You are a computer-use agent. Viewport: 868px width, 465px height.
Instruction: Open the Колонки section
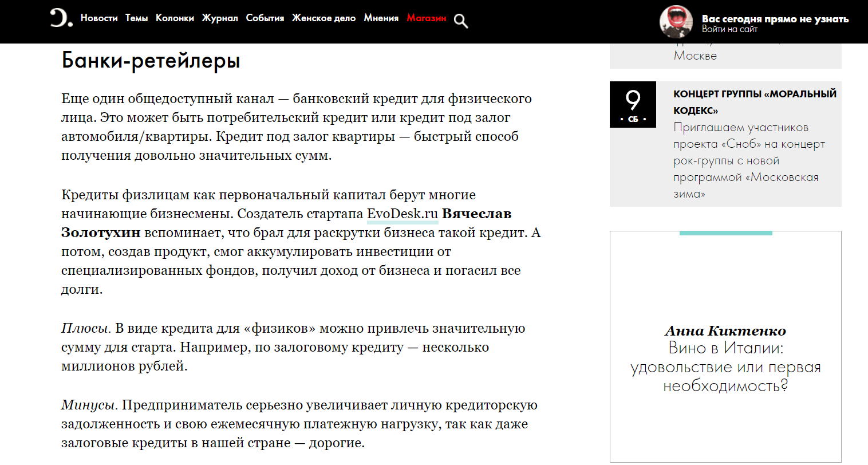(175, 18)
